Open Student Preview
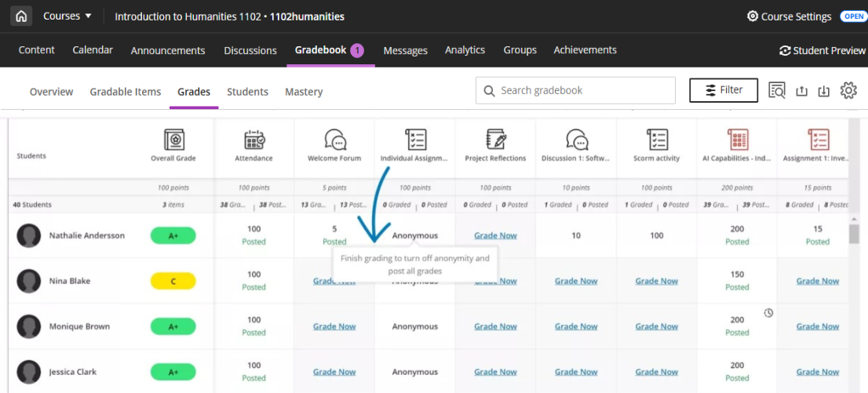868x393 pixels. click(822, 50)
